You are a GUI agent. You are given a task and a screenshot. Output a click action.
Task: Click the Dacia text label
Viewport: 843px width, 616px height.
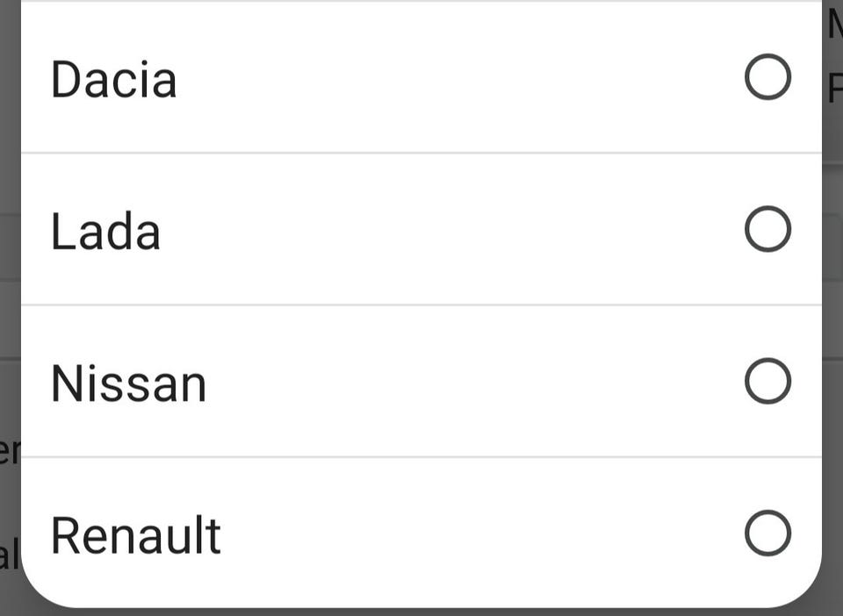pyautogui.click(x=114, y=79)
